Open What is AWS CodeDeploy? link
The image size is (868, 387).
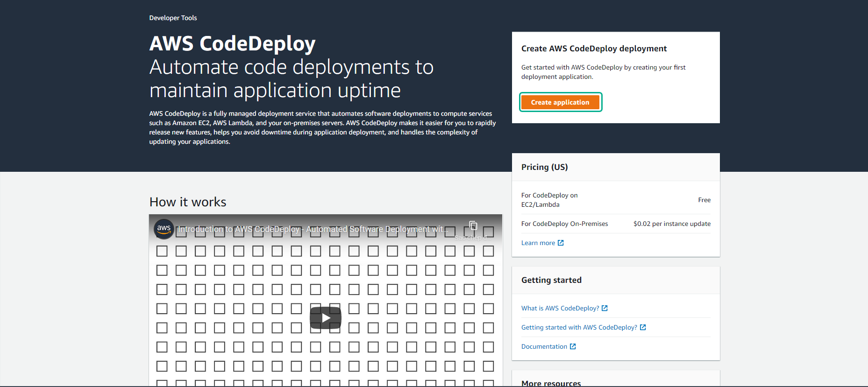tap(564, 308)
